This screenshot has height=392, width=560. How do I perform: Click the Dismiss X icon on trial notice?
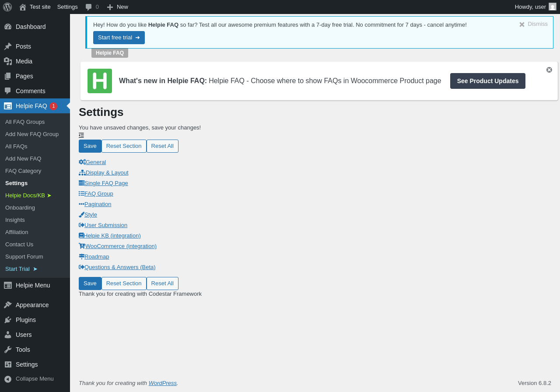pyautogui.click(x=522, y=24)
